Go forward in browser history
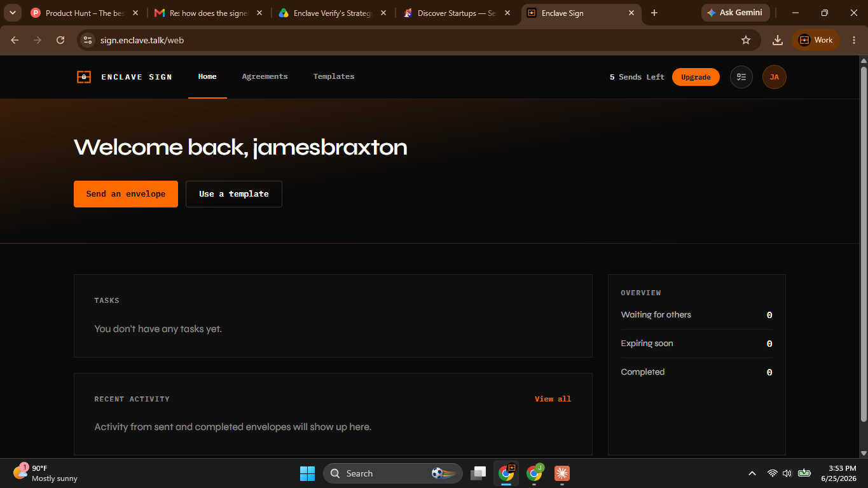The height and width of the screenshot is (488, 868). [38, 40]
